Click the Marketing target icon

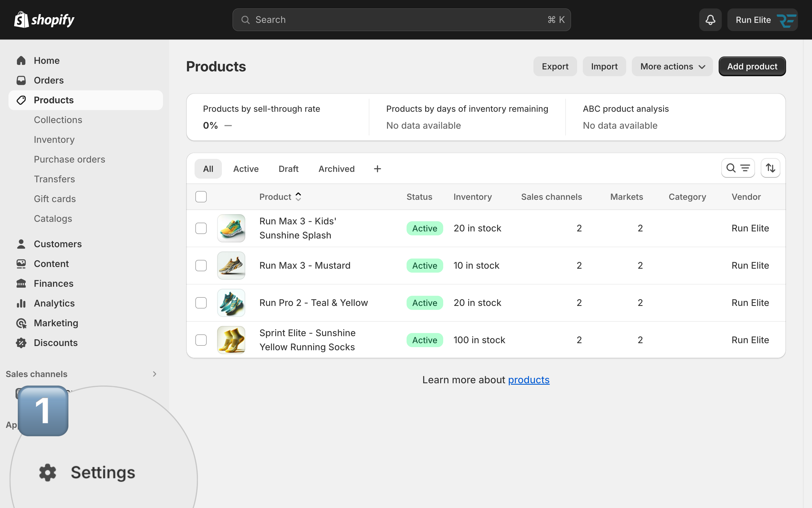21,323
